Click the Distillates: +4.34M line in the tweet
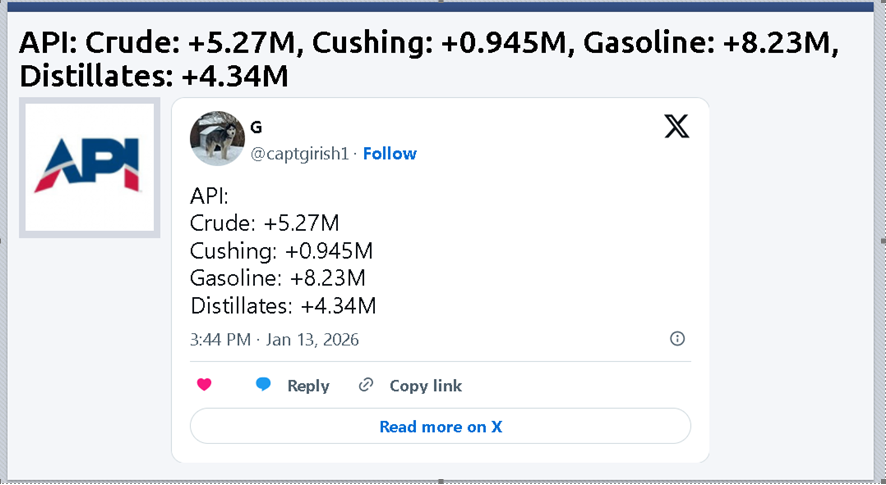886x485 pixels. 283,306
